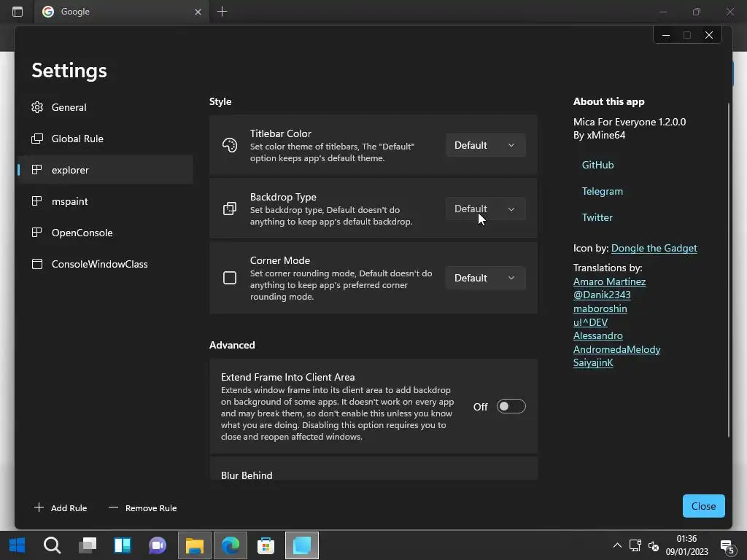Open the Alessandro link
Screen dimensions: 747x560
[598, 335]
